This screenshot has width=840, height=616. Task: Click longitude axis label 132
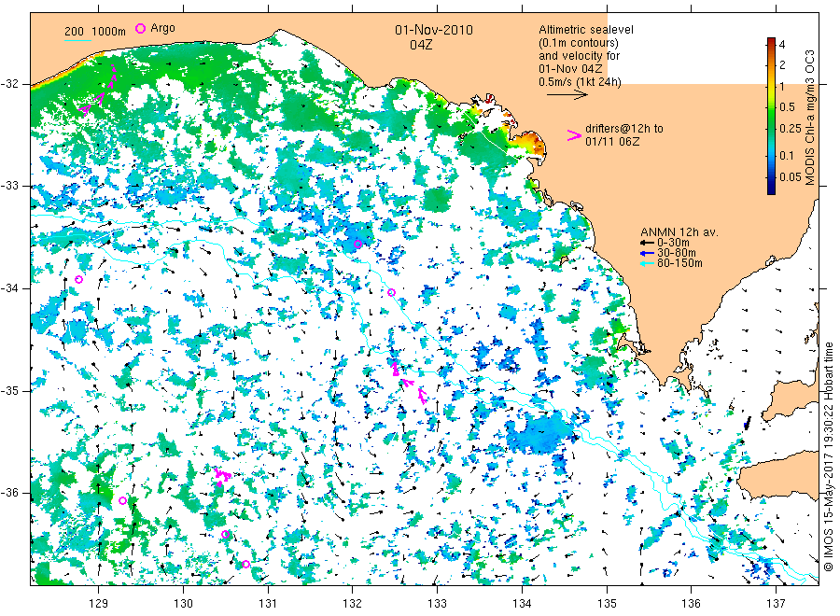tap(353, 604)
